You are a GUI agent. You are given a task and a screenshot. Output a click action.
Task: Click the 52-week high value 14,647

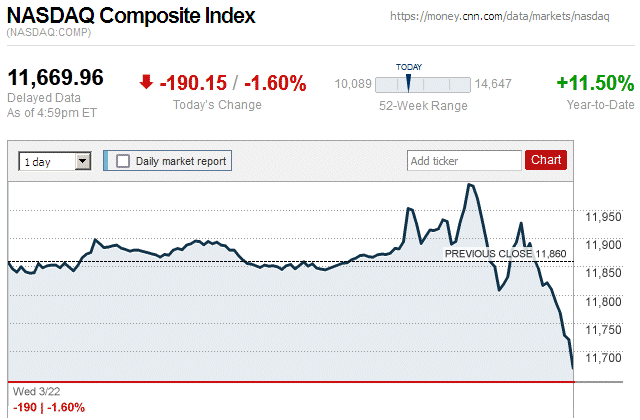pyautogui.click(x=493, y=84)
